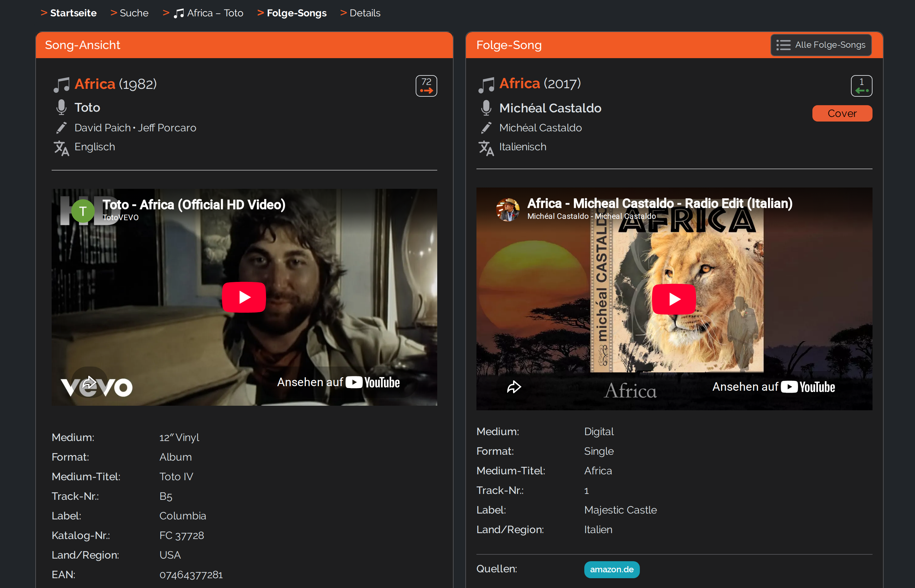Click the Michéal Castaldo channel avatar

507,210
